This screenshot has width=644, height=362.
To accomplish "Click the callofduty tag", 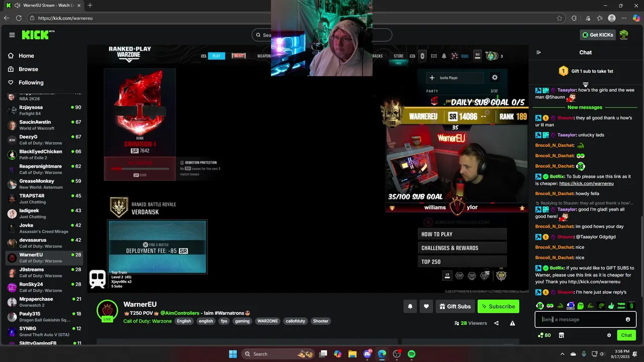I will point(295,321).
